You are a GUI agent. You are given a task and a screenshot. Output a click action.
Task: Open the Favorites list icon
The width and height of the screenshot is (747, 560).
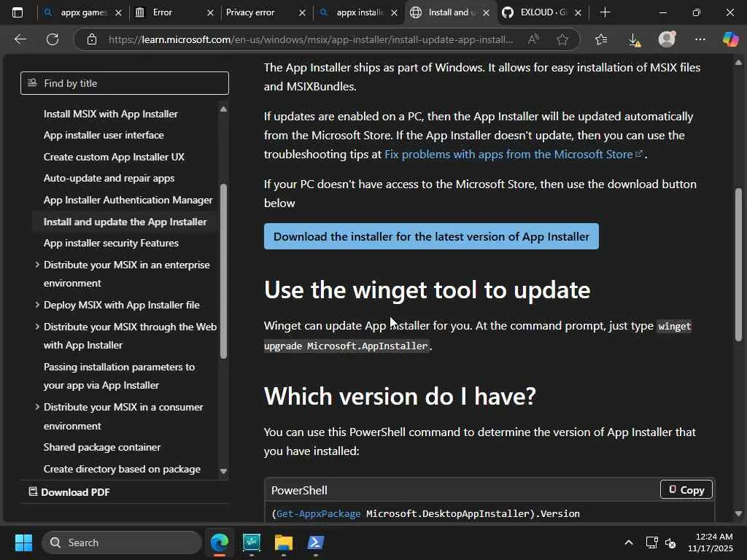coord(601,39)
